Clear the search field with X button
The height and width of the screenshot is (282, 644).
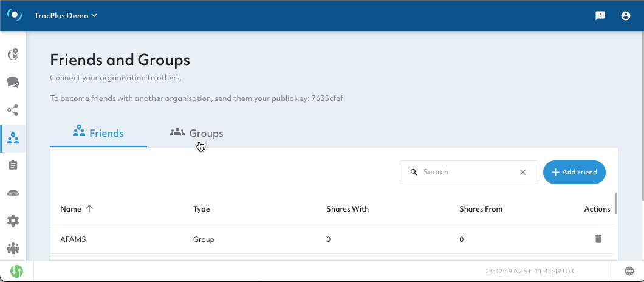click(x=522, y=172)
